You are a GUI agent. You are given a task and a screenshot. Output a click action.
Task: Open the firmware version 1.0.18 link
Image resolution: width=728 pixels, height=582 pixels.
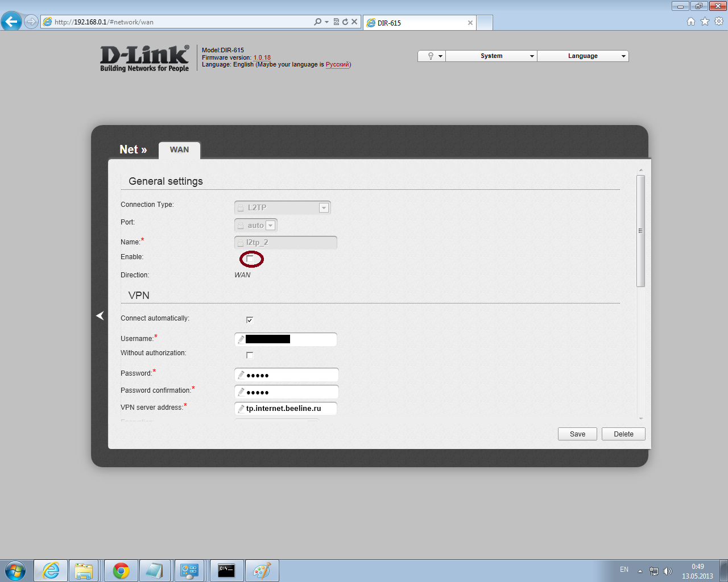coord(262,57)
